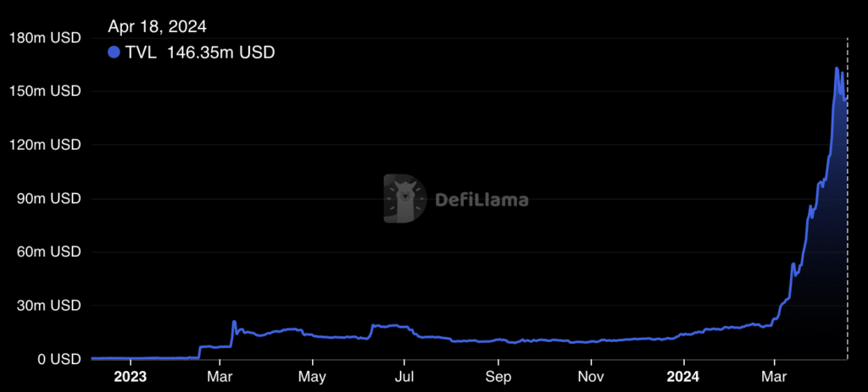Screen dimensions: 868x392
Task: Click the May x-axis tick label
Action: tap(312, 376)
